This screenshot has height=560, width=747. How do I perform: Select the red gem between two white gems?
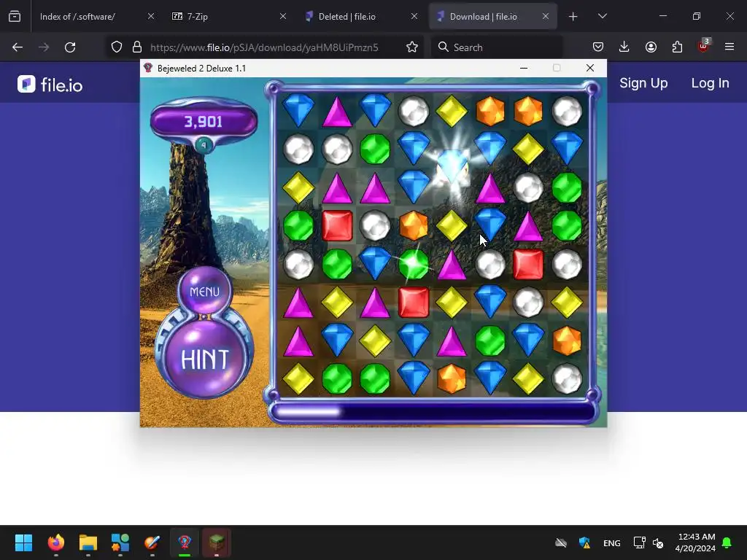528,264
